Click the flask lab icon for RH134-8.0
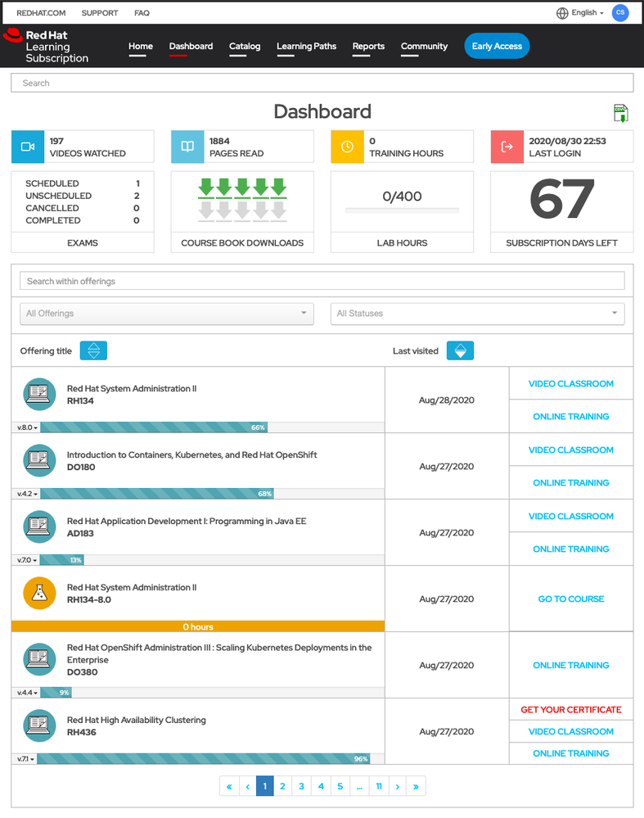 (39, 594)
